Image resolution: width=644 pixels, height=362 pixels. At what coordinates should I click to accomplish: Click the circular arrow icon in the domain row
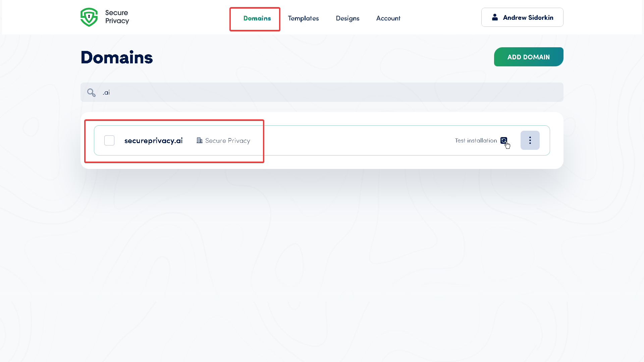point(503,140)
